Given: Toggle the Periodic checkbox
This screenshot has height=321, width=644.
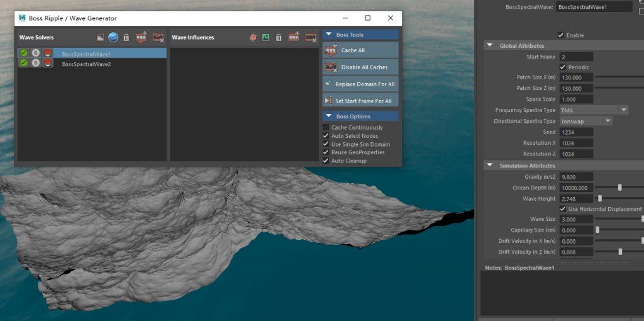Looking at the screenshot, I should point(563,67).
